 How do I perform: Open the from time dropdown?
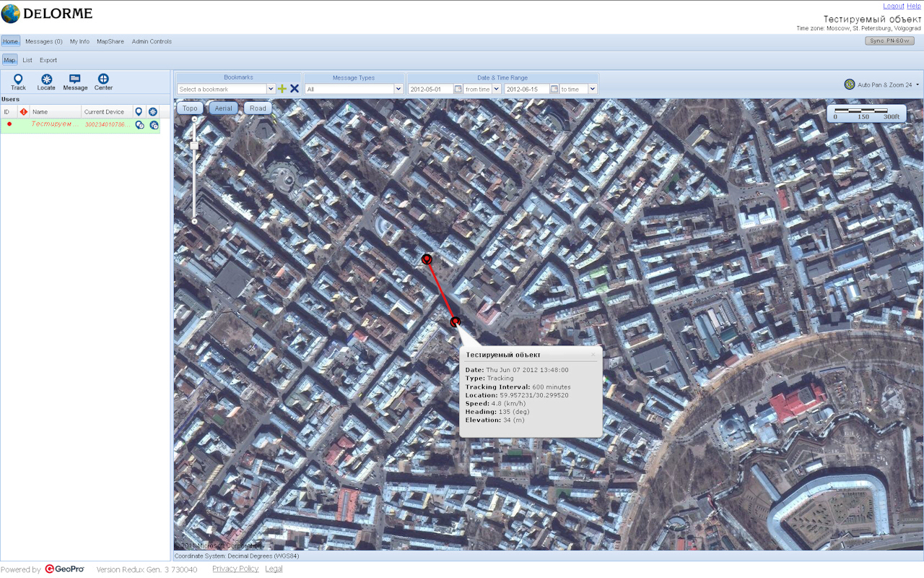496,89
